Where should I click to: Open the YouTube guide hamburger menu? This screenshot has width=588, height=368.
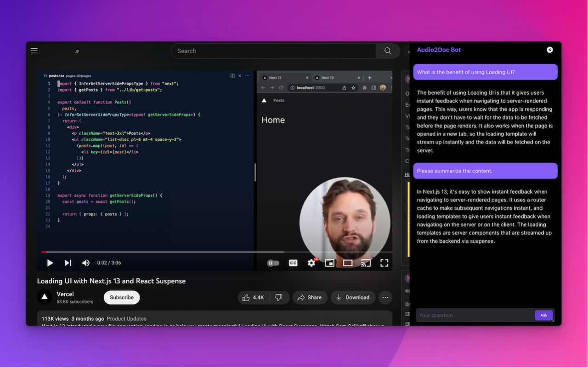[34, 51]
